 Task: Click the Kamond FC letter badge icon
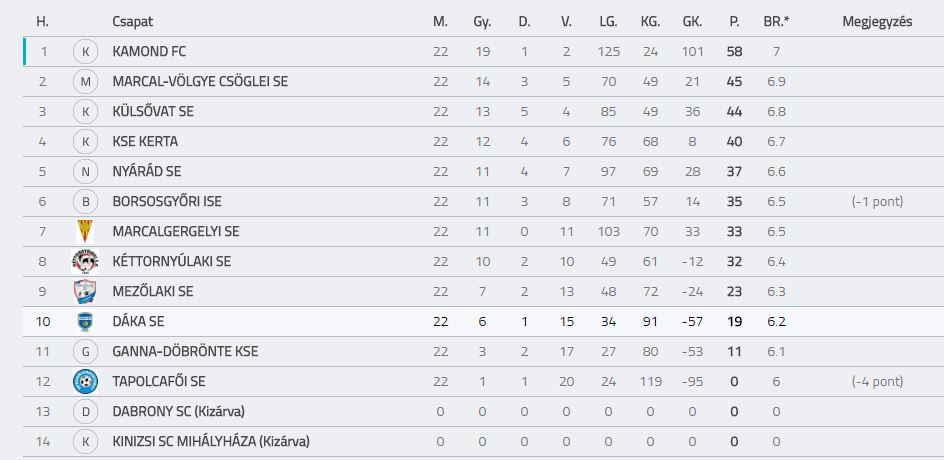pos(85,52)
